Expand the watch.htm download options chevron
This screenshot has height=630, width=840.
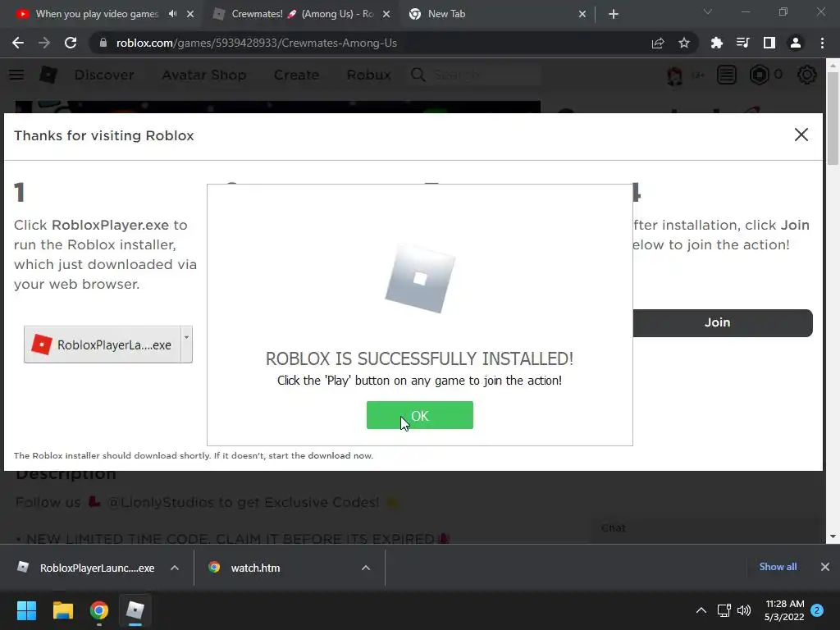click(366, 568)
